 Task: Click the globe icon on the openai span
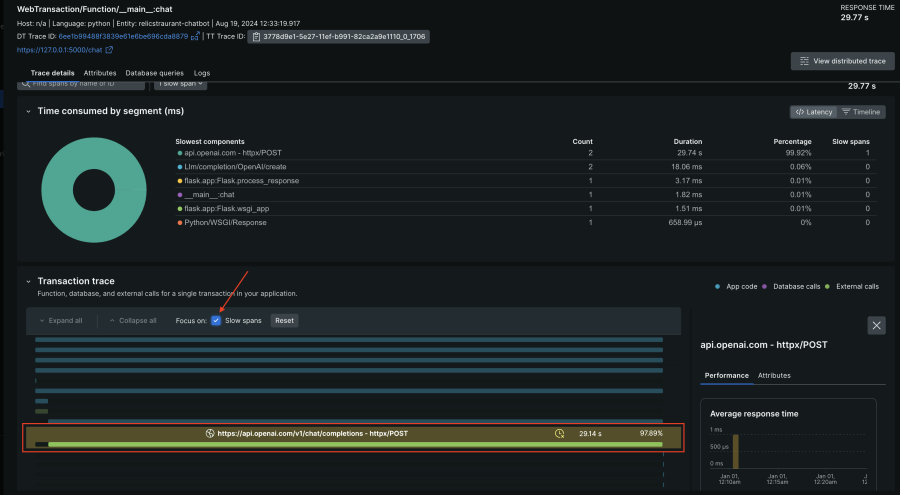click(x=210, y=434)
